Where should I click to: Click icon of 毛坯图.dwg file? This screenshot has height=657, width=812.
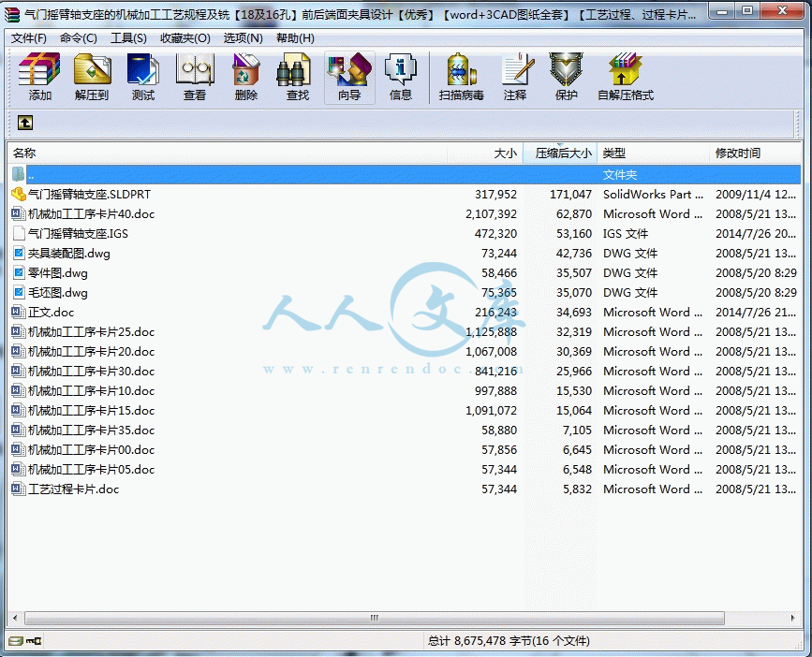click(19, 292)
